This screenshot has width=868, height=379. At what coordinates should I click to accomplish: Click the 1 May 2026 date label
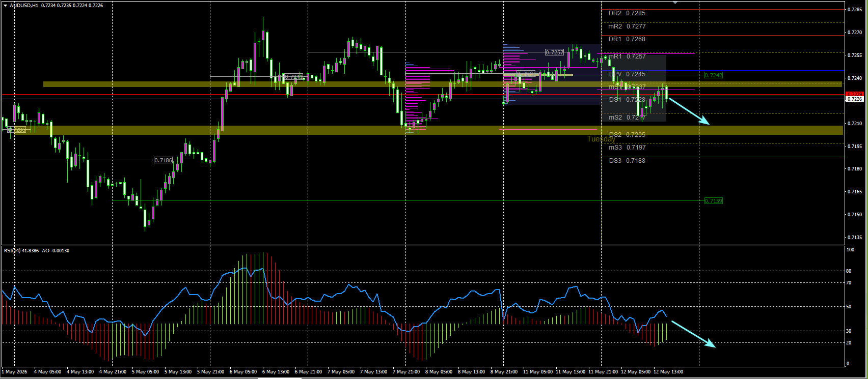click(15, 372)
